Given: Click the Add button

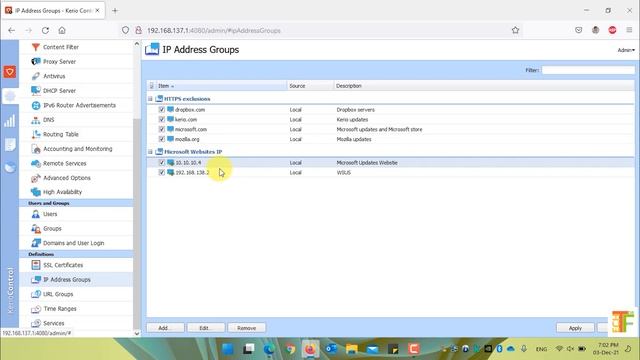Looking at the screenshot, I should pyautogui.click(x=165, y=328).
